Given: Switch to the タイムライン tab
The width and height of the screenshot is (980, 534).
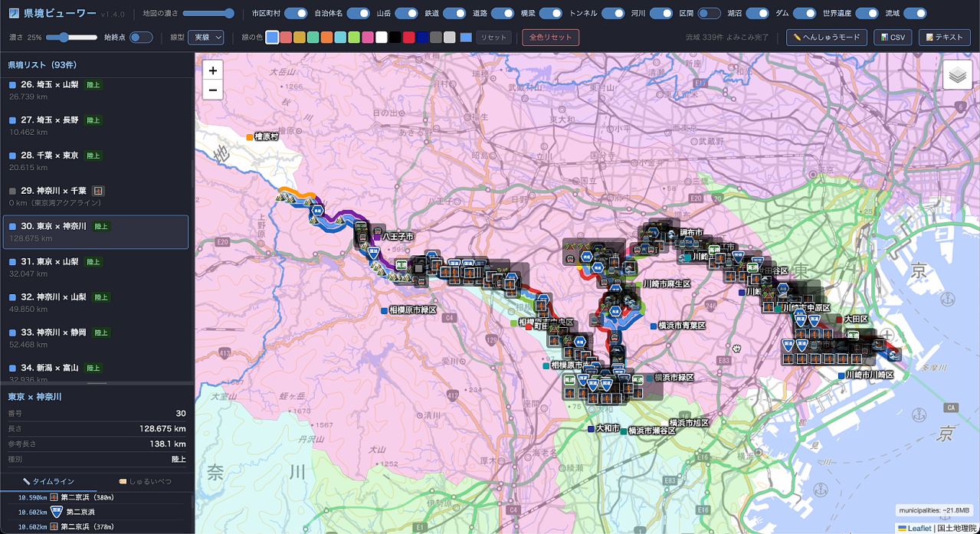Looking at the screenshot, I should (x=48, y=481).
